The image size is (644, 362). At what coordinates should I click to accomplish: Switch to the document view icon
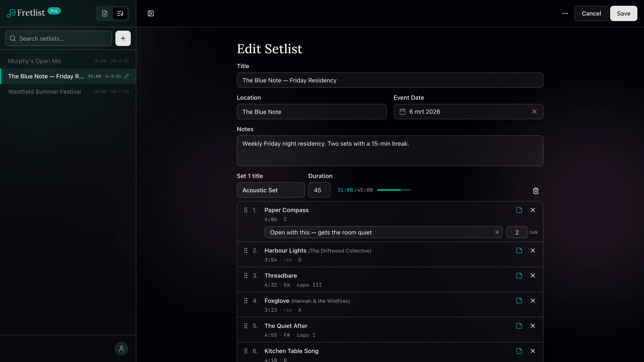click(105, 13)
